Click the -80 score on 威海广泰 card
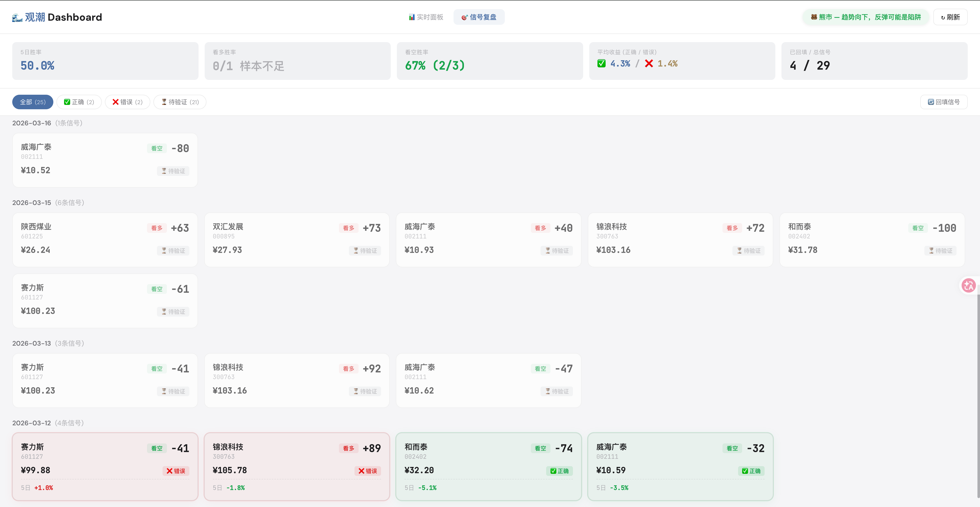Image resolution: width=980 pixels, height=507 pixels. coord(180,148)
